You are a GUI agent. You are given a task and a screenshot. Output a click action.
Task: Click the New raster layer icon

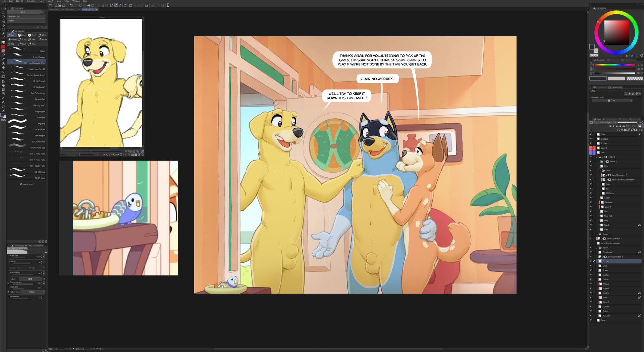coord(619,130)
